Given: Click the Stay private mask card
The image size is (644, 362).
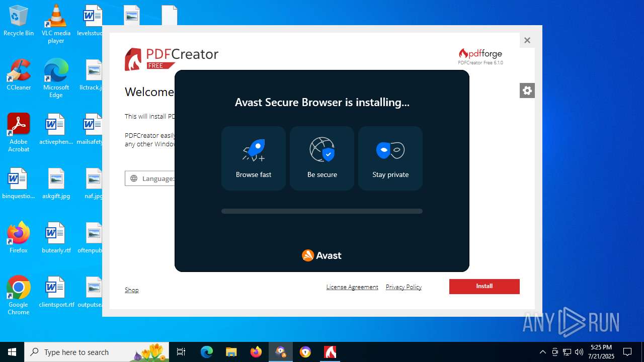Looking at the screenshot, I should point(390,158).
